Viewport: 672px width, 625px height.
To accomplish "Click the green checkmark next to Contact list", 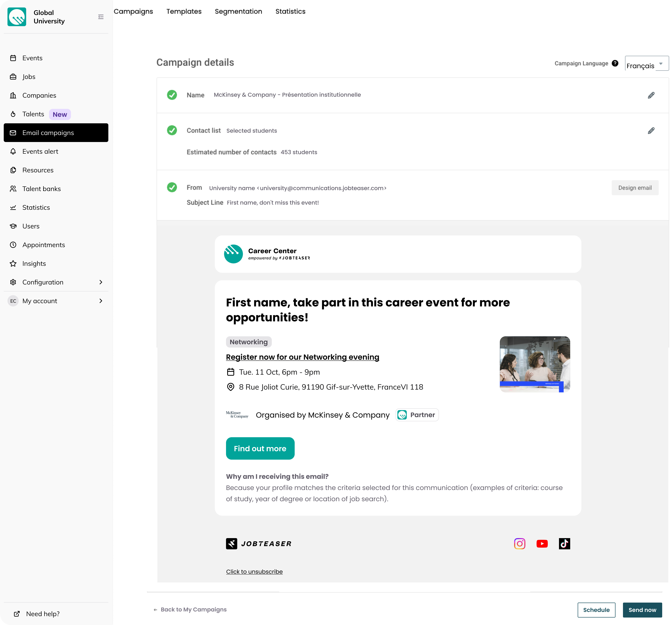I will point(172,131).
